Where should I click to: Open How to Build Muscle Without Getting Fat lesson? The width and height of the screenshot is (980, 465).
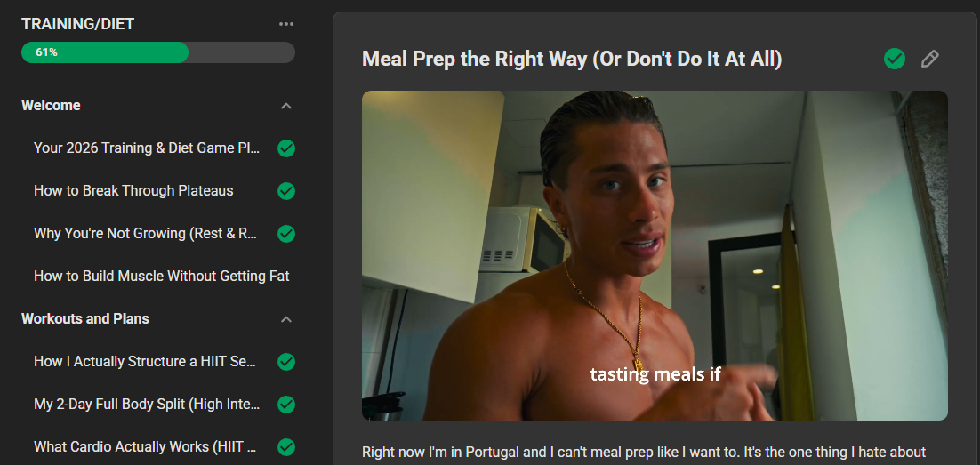162,277
